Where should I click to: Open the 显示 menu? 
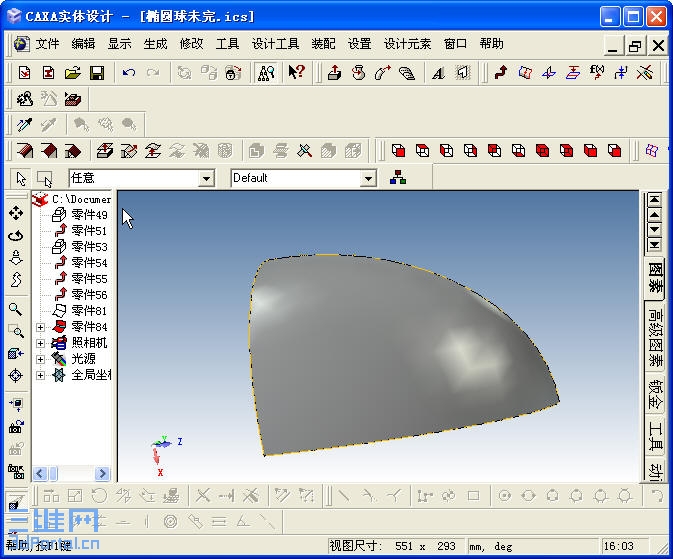[119, 44]
